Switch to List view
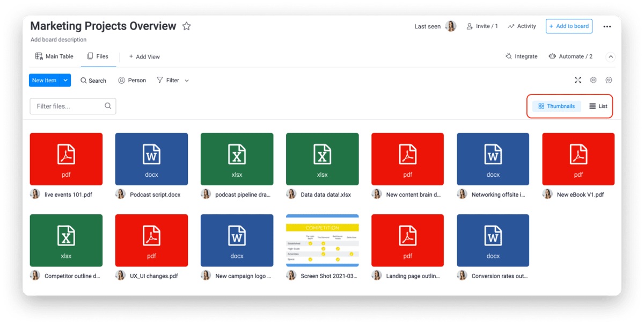Screen dimensions: 644x325 (x=598, y=106)
